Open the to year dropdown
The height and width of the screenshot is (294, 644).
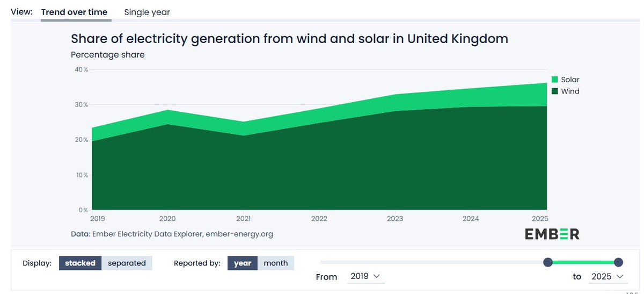[608, 276]
